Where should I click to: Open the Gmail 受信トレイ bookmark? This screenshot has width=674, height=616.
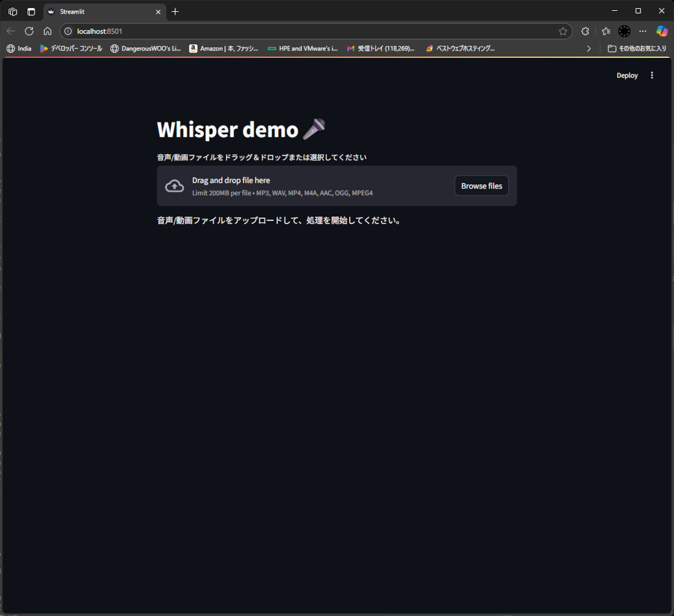tap(381, 48)
